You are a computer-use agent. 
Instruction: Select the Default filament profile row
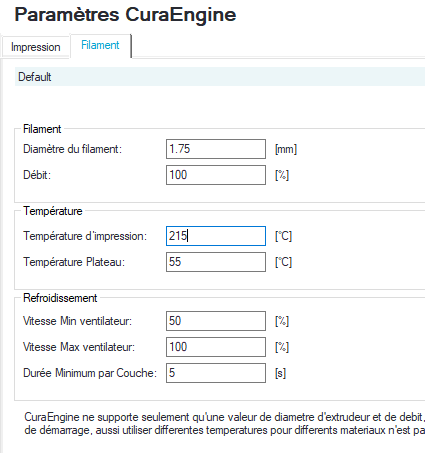coord(220,77)
